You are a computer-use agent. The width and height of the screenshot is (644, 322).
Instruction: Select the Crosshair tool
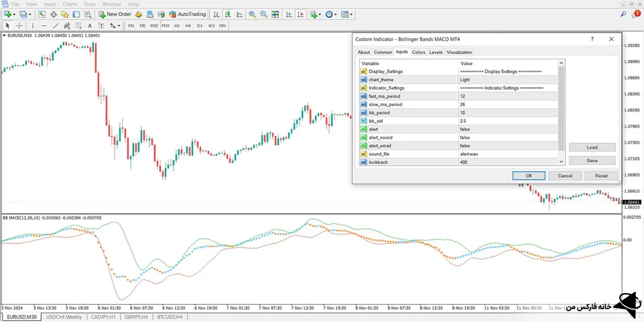[19, 26]
